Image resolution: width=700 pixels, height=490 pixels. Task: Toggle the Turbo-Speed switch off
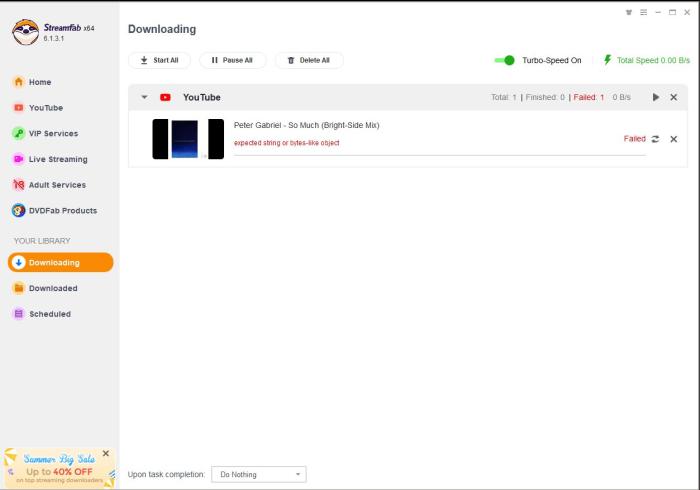[505, 60]
